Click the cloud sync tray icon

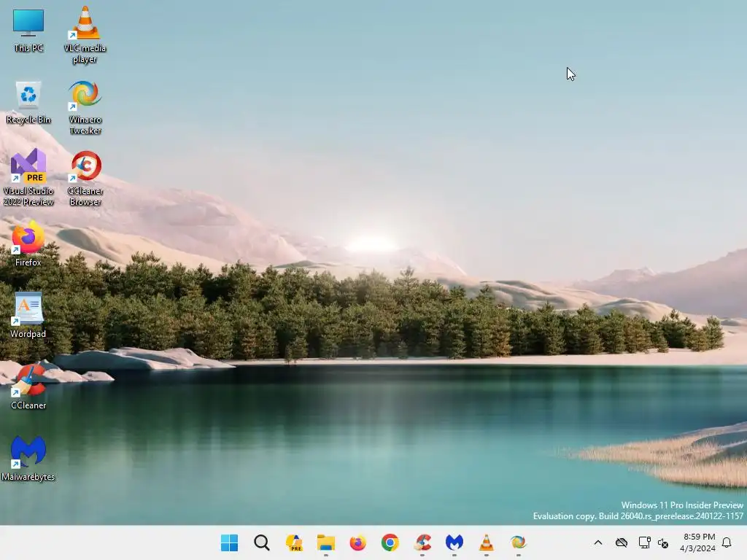(622, 542)
